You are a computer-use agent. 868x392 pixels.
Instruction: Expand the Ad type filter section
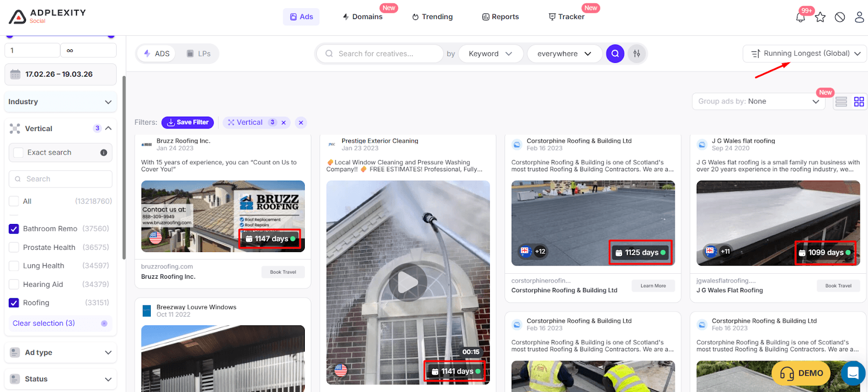61,352
